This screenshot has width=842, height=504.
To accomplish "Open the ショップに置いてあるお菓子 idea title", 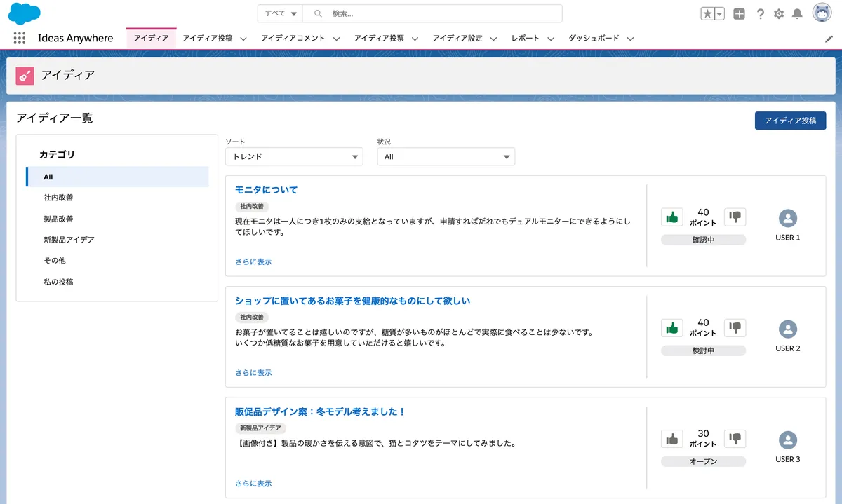I will (352, 301).
